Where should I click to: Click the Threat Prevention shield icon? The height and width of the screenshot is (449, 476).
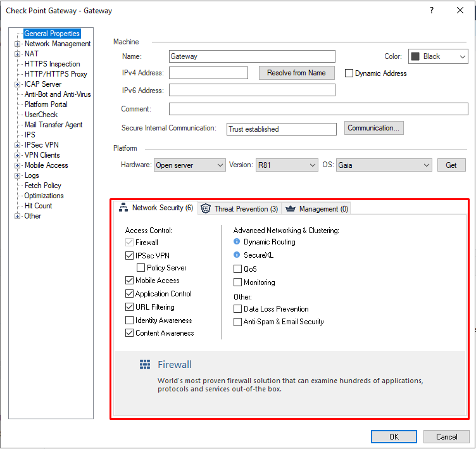[206, 208]
